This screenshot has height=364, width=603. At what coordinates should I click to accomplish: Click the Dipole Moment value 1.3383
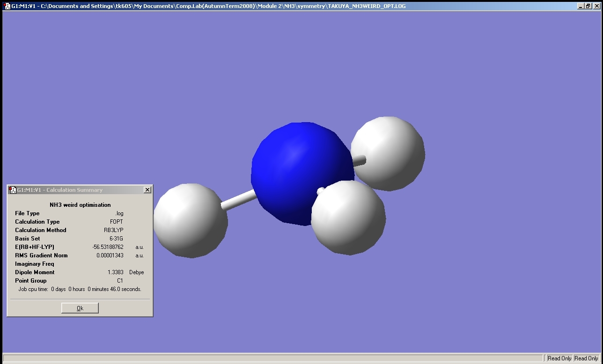click(x=115, y=272)
